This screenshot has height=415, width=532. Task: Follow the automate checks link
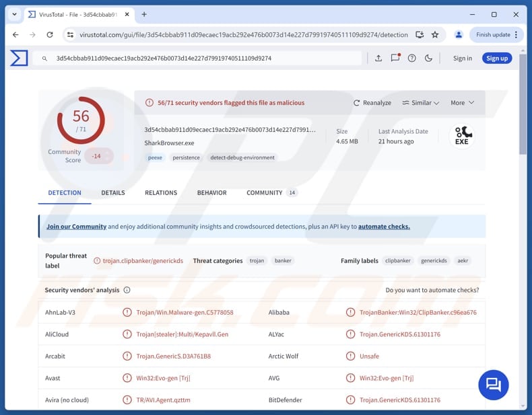384,227
